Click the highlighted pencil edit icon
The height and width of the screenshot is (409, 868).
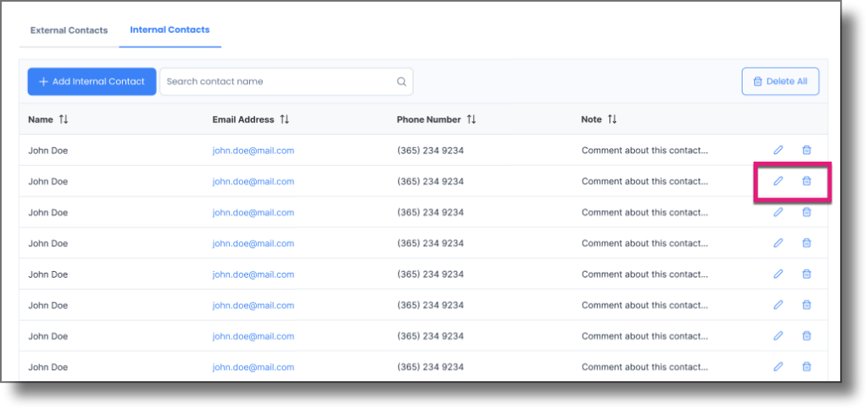778,180
